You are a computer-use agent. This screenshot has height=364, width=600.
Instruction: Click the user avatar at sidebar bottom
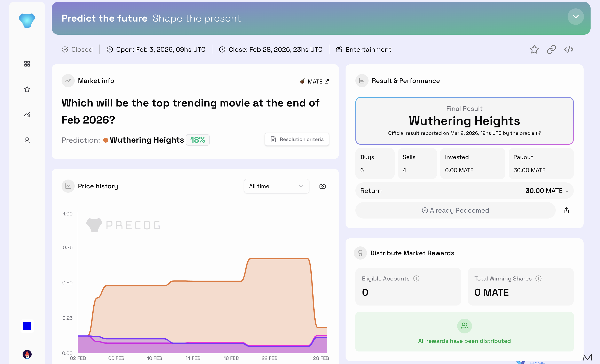(x=27, y=354)
